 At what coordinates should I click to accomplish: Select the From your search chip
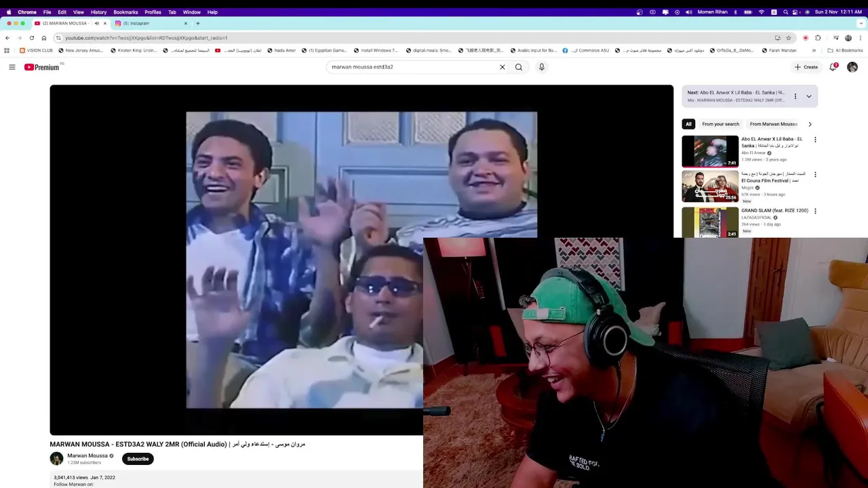[x=720, y=124]
